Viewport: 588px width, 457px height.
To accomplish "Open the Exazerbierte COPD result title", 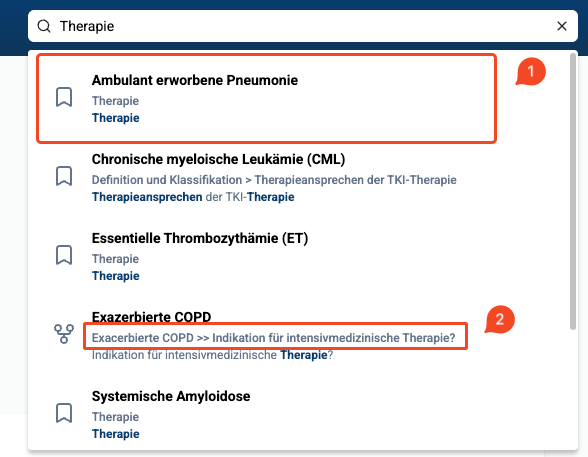I will [152, 317].
